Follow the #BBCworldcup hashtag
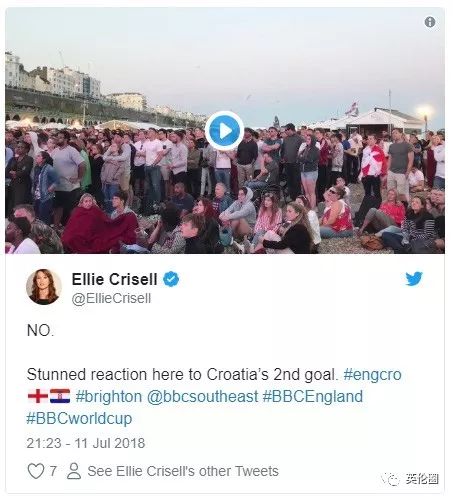The width and height of the screenshot is (453, 499). (79, 418)
